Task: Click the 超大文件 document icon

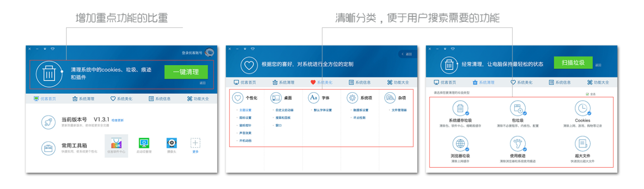Action: (582, 143)
